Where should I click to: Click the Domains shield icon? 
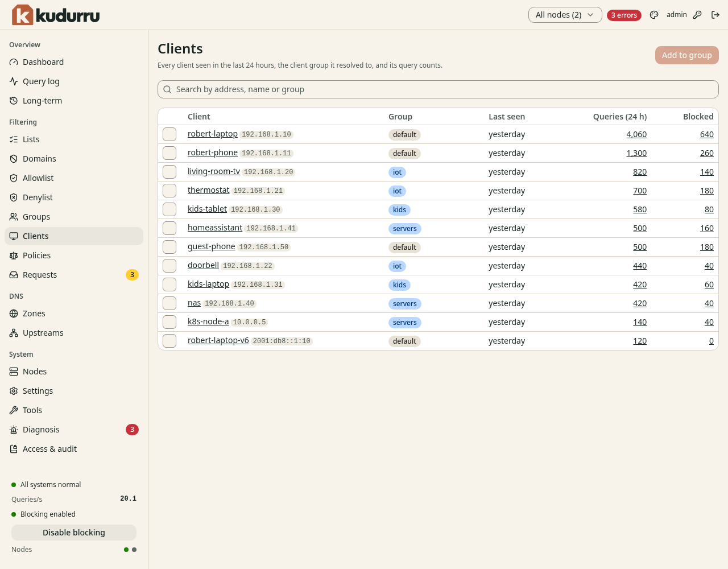tap(14, 159)
